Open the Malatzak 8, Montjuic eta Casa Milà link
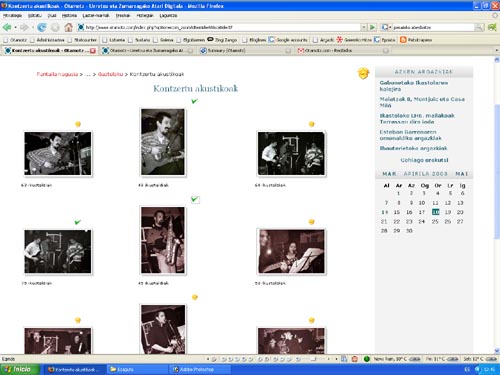This screenshot has width=500, height=375. pos(422,102)
